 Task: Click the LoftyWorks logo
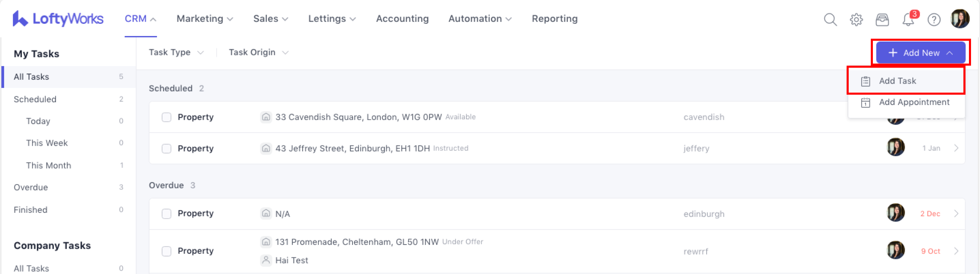58,19
